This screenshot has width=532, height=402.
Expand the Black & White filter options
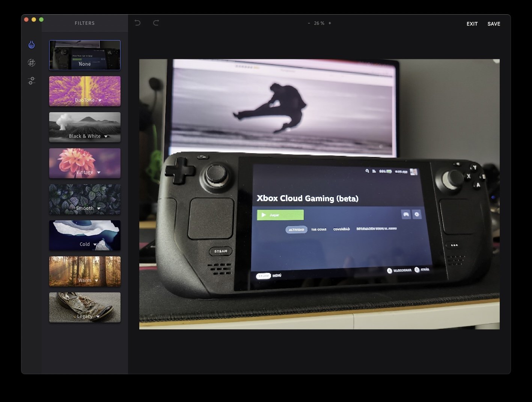(106, 137)
